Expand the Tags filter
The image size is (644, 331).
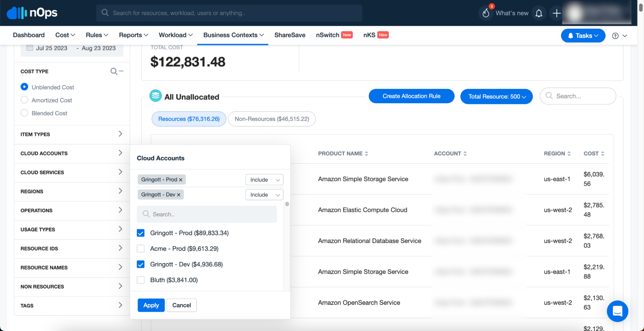pyautogui.click(x=72, y=306)
